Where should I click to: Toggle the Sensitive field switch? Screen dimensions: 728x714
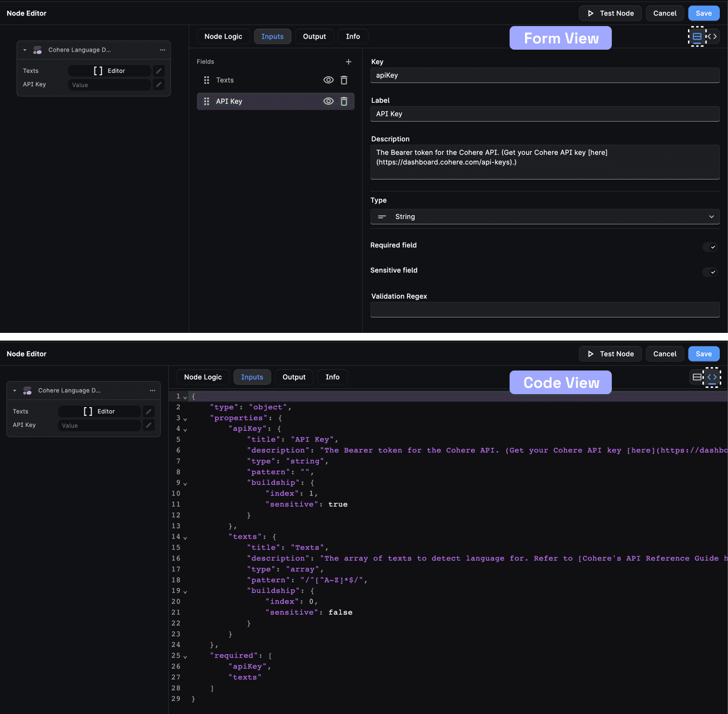(x=710, y=272)
